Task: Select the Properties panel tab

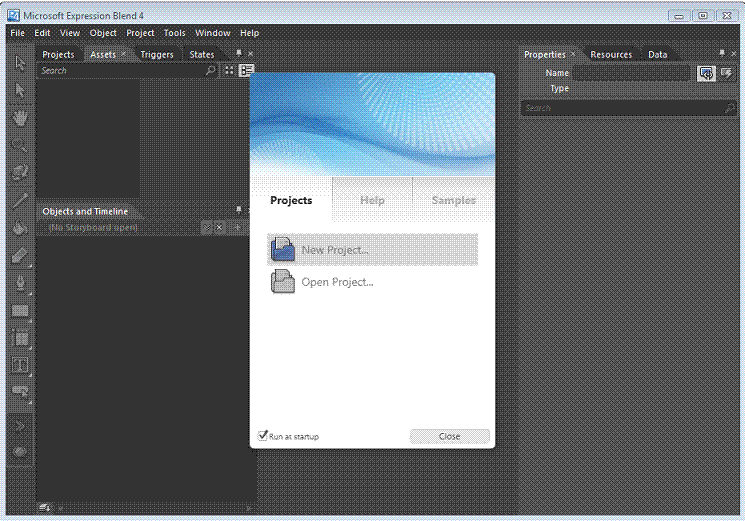Action: (544, 54)
